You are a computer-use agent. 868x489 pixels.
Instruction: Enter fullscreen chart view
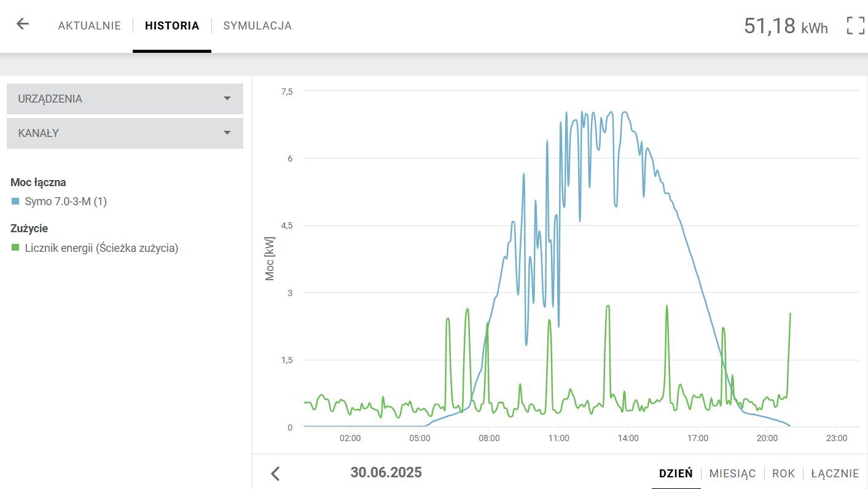click(855, 26)
